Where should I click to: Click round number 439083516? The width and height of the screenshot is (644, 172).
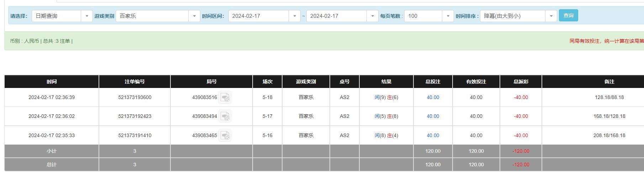point(205,97)
